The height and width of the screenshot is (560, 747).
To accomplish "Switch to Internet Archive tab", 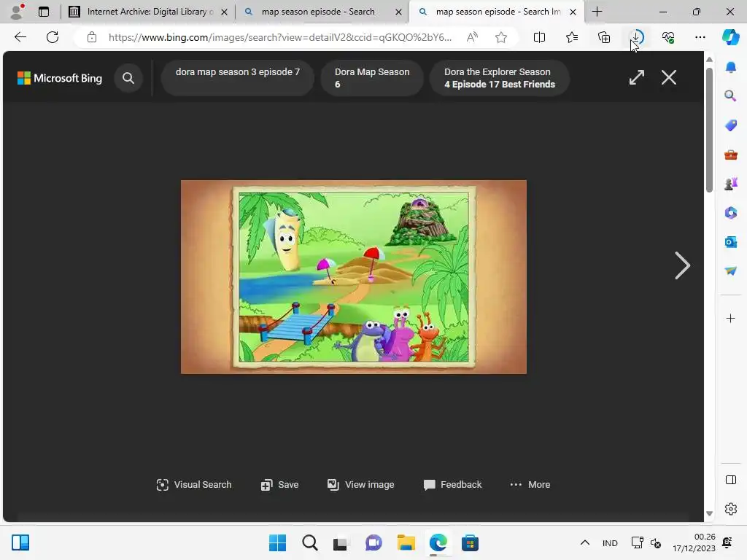I will coord(147,12).
